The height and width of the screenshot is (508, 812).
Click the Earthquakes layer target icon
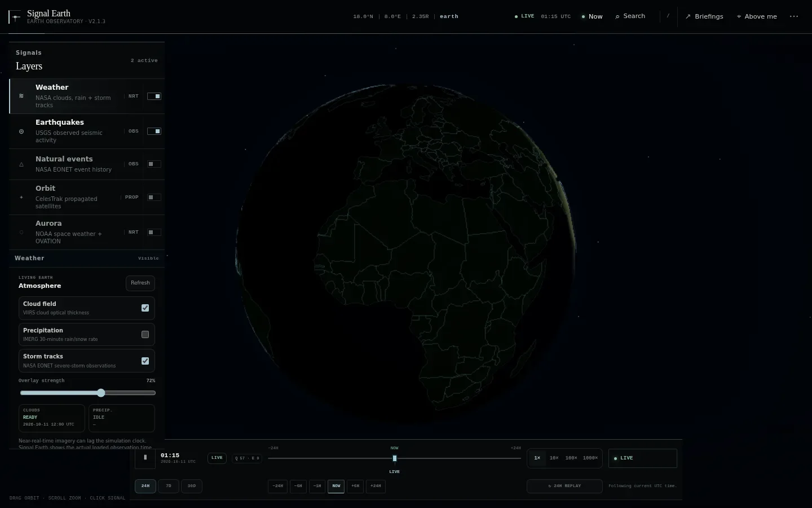[21, 131]
